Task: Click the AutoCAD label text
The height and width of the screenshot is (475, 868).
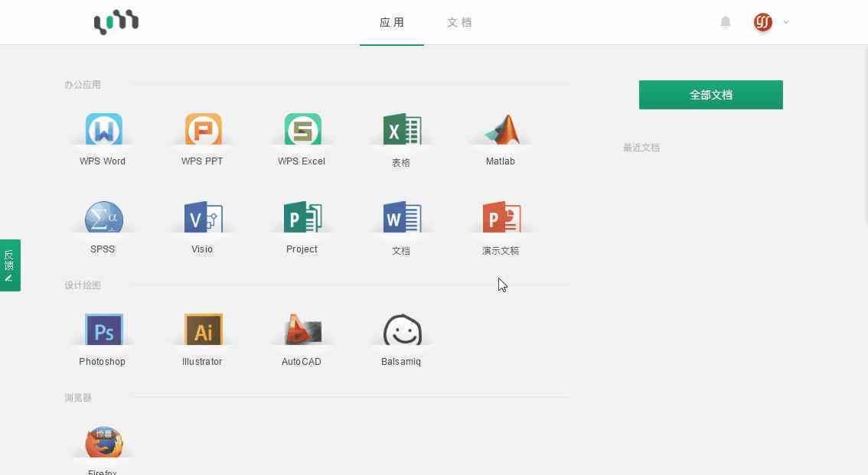Action: click(x=302, y=361)
